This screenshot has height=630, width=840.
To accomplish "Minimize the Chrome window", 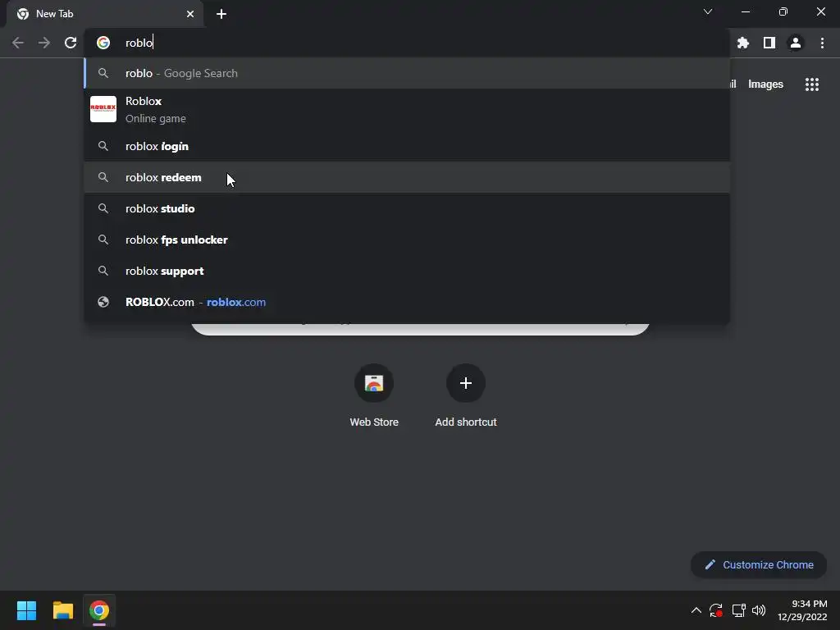I will tap(745, 11).
